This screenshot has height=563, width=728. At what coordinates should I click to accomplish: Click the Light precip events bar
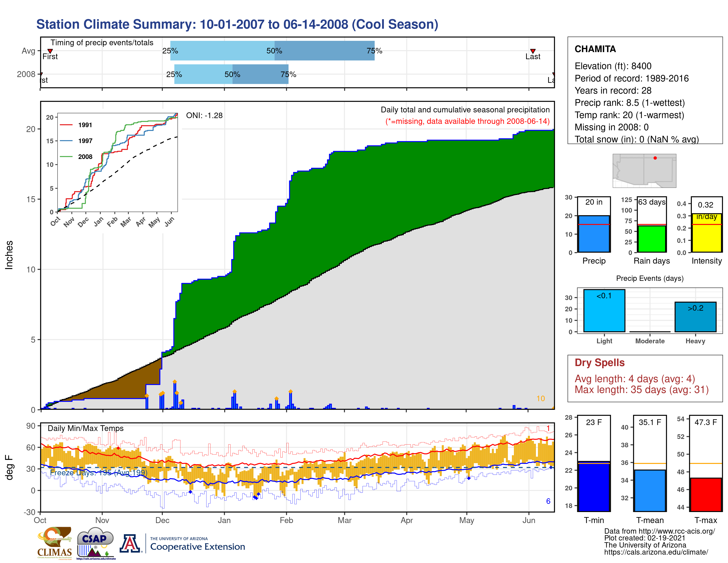click(604, 310)
